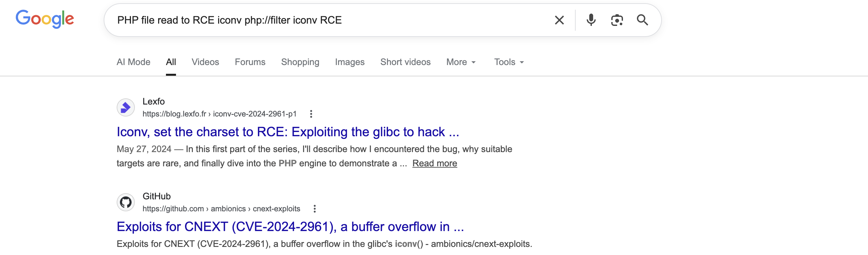Go to the Short videos tab
The width and height of the screenshot is (868, 255).
coord(405,62)
